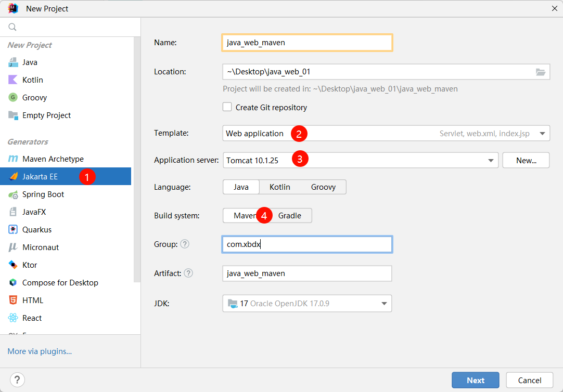The image size is (563, 392).
Task: Choose Groovy as the language
Action: click(323, 187)
